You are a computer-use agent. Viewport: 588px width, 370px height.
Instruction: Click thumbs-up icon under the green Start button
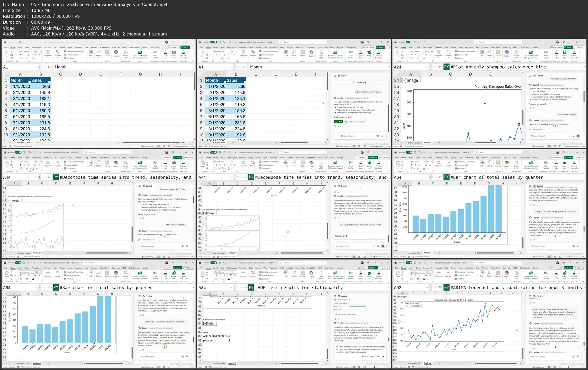click(335, 126)
